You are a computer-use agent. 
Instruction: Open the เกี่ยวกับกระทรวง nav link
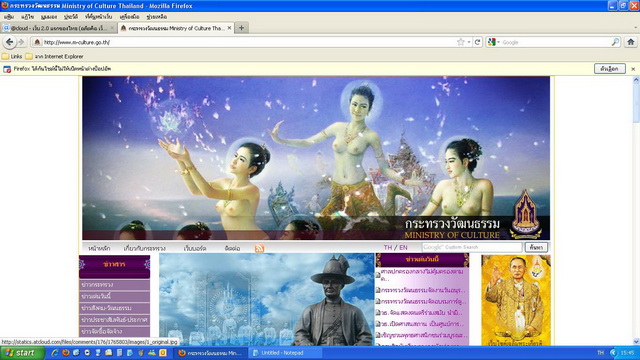(x=144, y=248)
